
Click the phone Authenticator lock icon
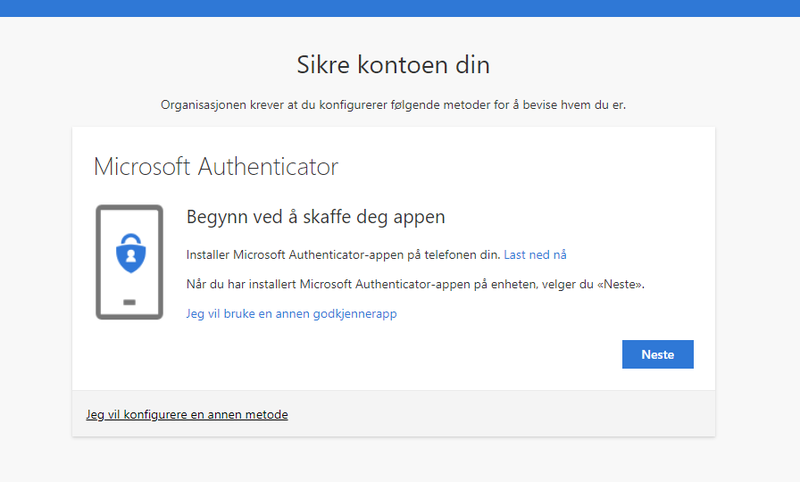tap(131, 253)
